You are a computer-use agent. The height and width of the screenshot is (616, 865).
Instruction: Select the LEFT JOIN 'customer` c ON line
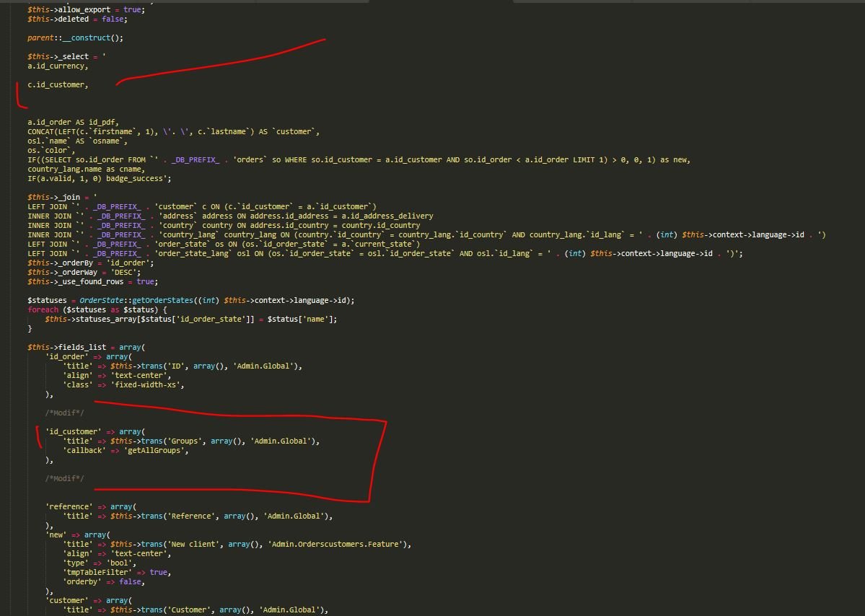(x=202, y=207)
